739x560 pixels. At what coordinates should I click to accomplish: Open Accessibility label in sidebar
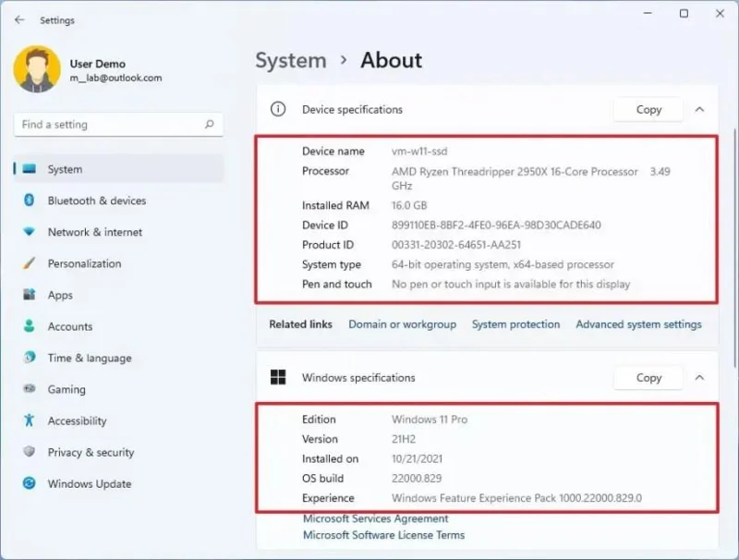[77, 421]
